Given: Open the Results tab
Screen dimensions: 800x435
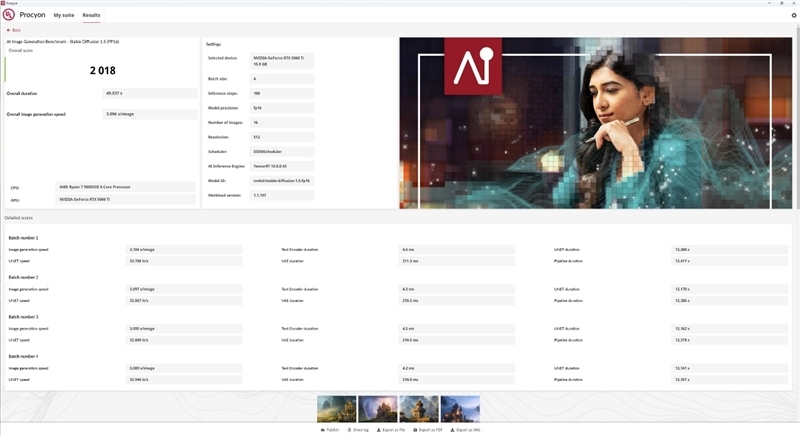Looking at the screenshot, I should click(x=91, y=15).
